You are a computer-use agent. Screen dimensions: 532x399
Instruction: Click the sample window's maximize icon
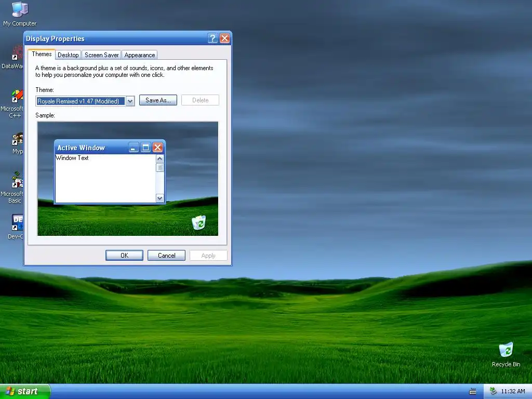[145, 147]
